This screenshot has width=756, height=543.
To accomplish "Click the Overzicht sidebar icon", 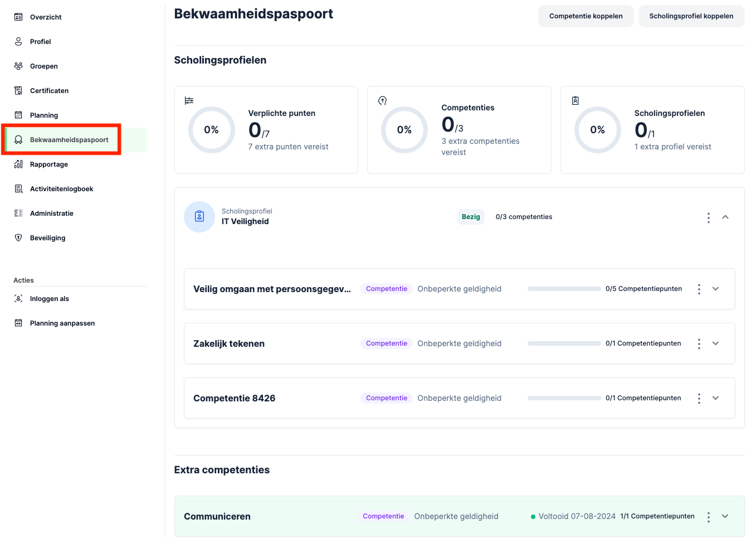I will point(18,17).
